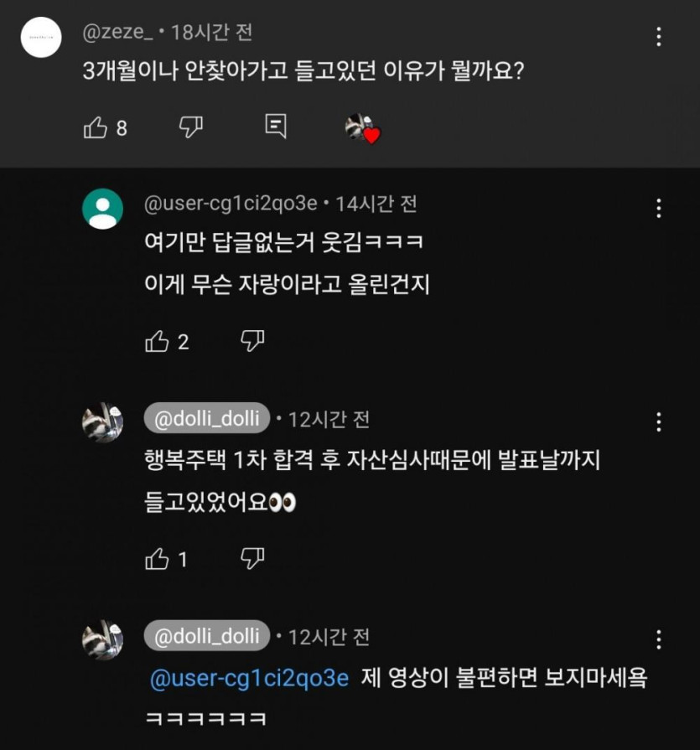Open replies icon on @zeze_ comment
Screen dimensions: 700x750
tap(275, 127)
